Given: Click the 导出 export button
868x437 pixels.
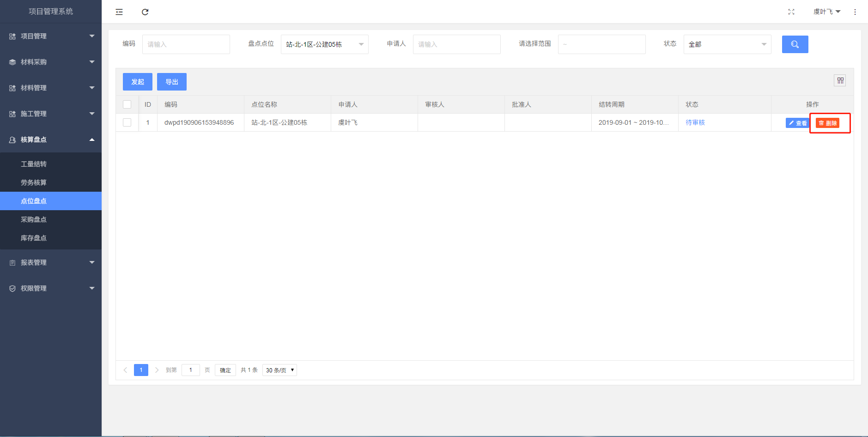Looking at the screenshot, I should tap(172, 82).
